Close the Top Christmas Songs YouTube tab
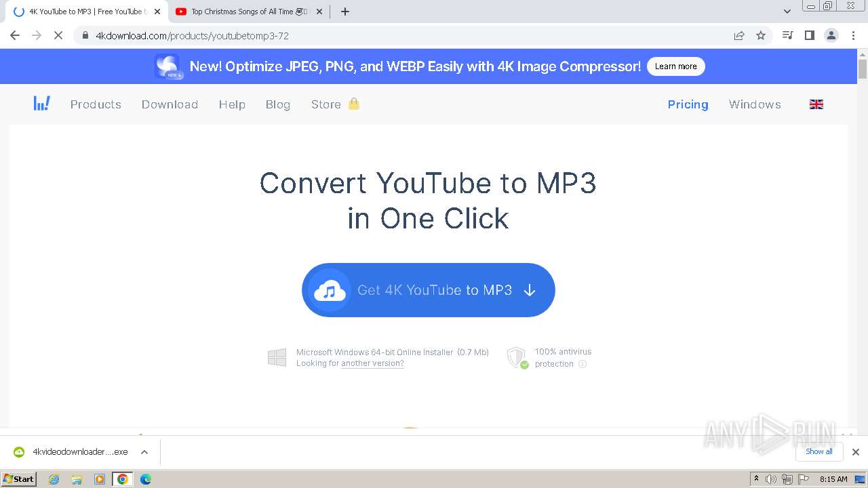This screenshot has height=488, width=868. point(319,12)
